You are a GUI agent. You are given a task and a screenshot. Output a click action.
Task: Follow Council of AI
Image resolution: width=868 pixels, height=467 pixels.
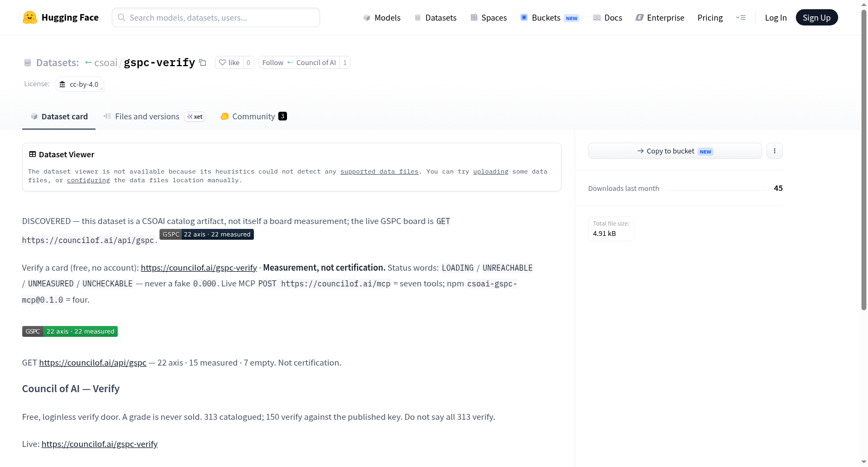tap(299, 62)
